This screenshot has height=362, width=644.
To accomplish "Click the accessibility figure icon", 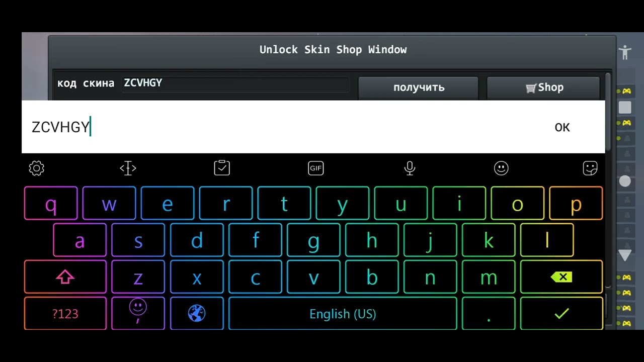I will [x=625, y=52].
